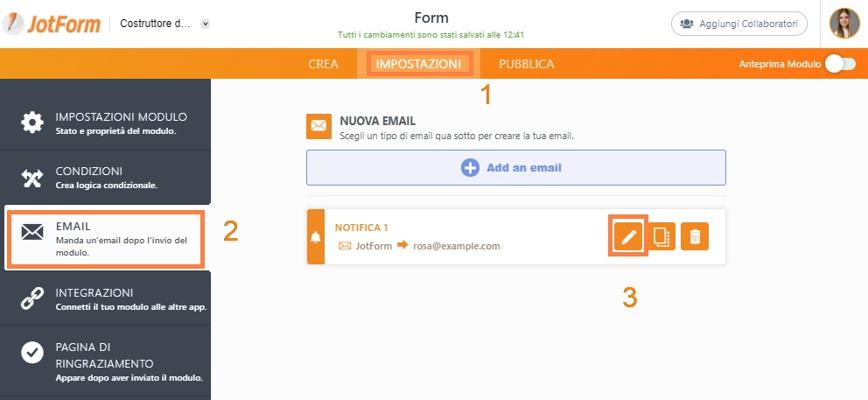Click the gear icon for Impostazioni Modulo
Viewport: 868px width, 400px height.
coord(32,122)
